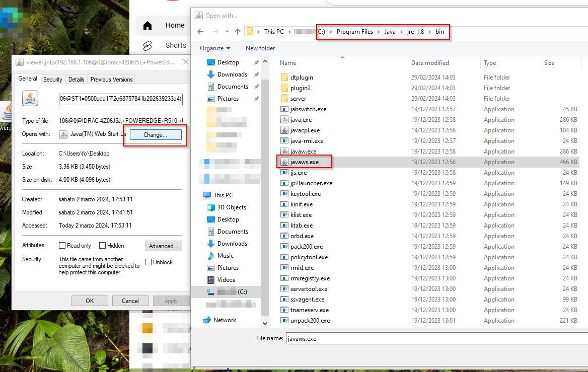
Task: Click the Network icon in the navigation pane
Action: 206,320
